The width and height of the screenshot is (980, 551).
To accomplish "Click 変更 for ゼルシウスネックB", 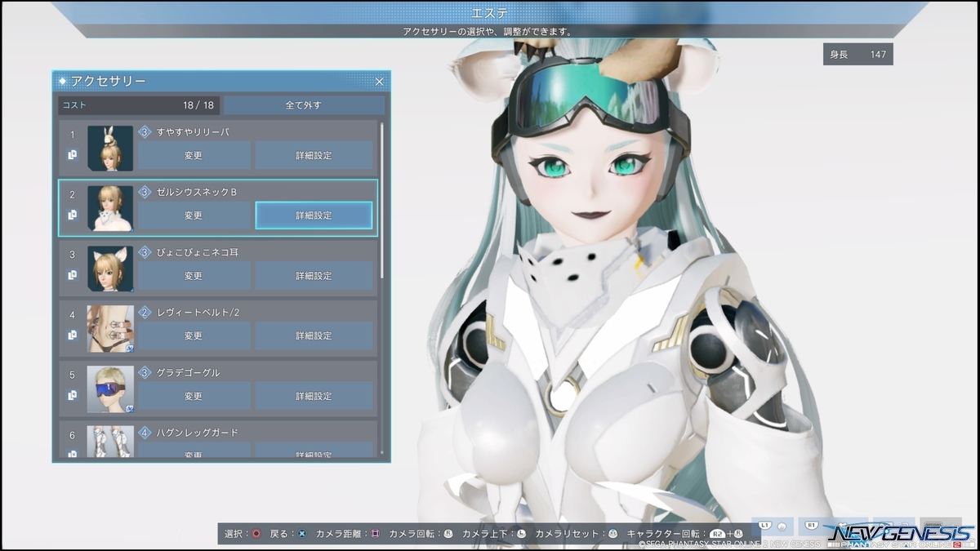I will tap(194, 216).
